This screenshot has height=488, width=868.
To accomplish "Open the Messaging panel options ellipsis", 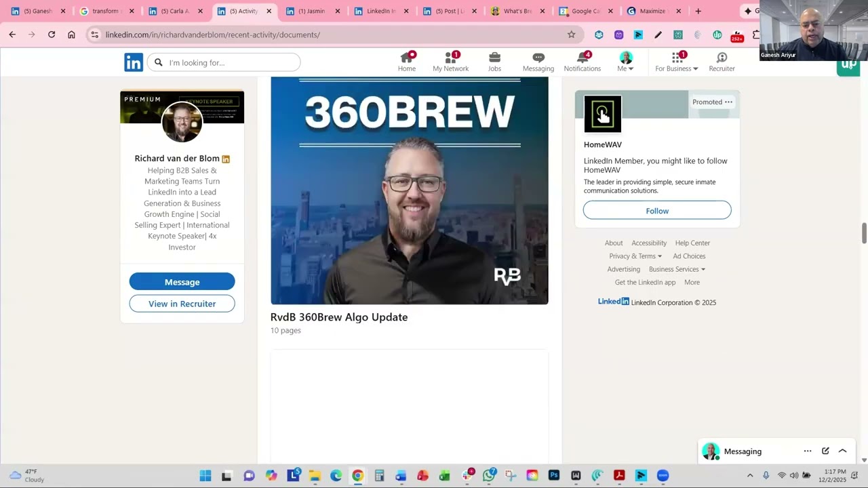I will pyautogui.click(x=808, y=451).
